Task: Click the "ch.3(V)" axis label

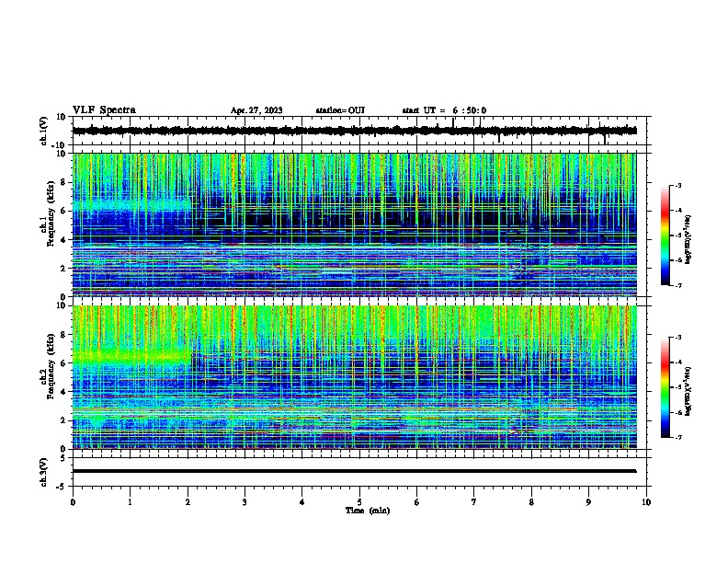Action: [44, 472]
